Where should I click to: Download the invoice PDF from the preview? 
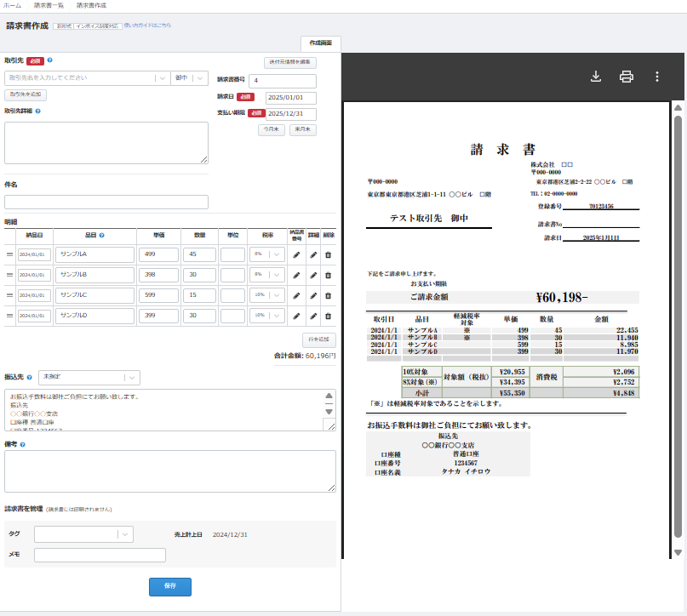[x=596, y=77]
